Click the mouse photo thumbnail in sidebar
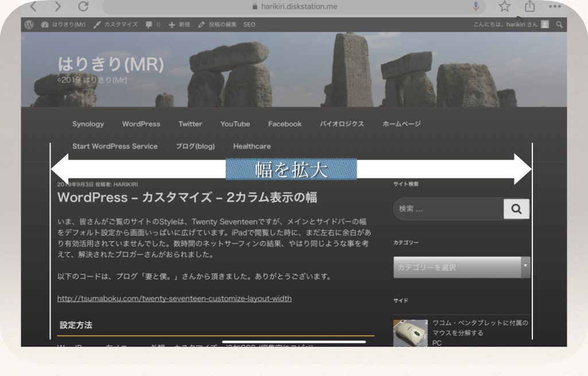Screen dimensions: 588x376 410,334
